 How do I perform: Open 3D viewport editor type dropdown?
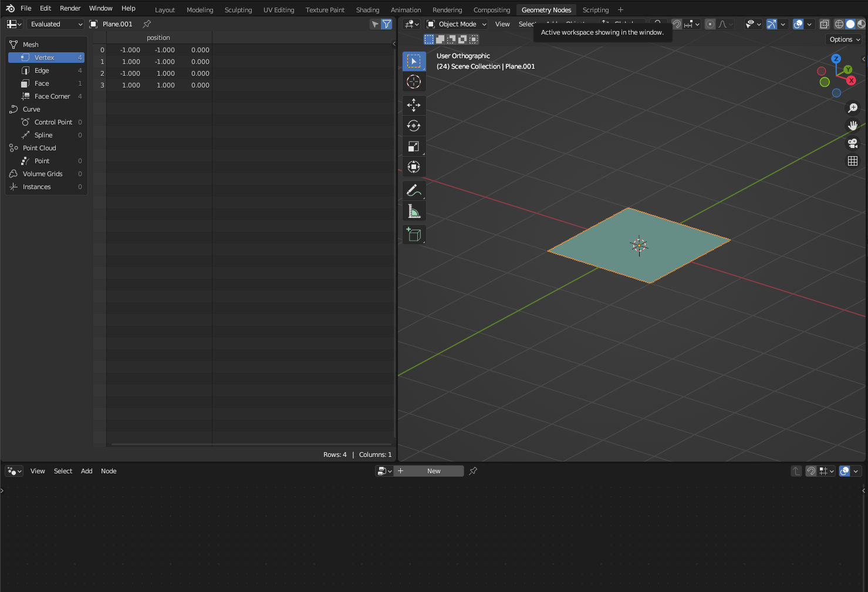tap(412, 24)
